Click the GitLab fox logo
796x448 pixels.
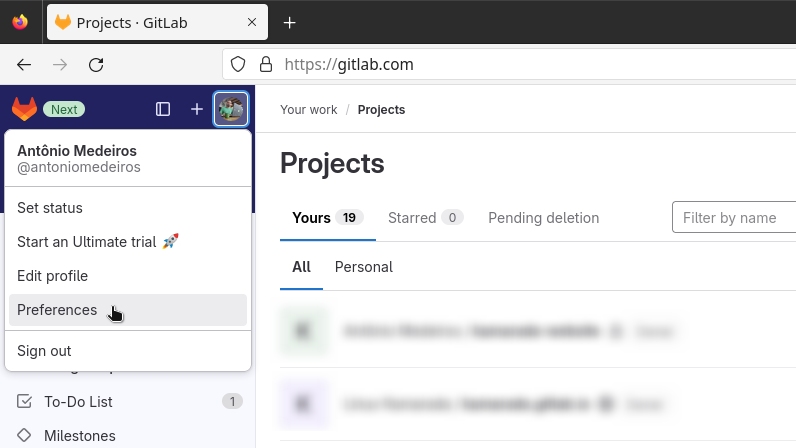(x=24, y=109)
